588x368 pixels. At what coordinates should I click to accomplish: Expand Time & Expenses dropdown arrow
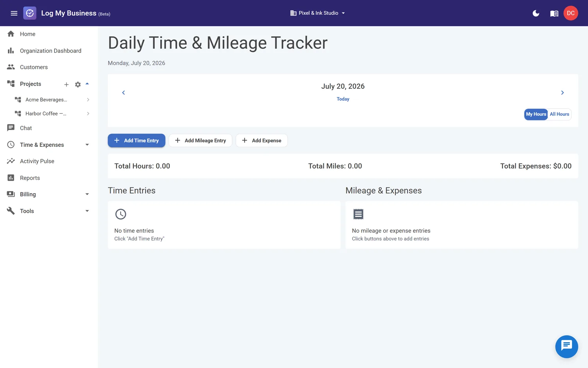pyautogui.click(x=87, y=145)
